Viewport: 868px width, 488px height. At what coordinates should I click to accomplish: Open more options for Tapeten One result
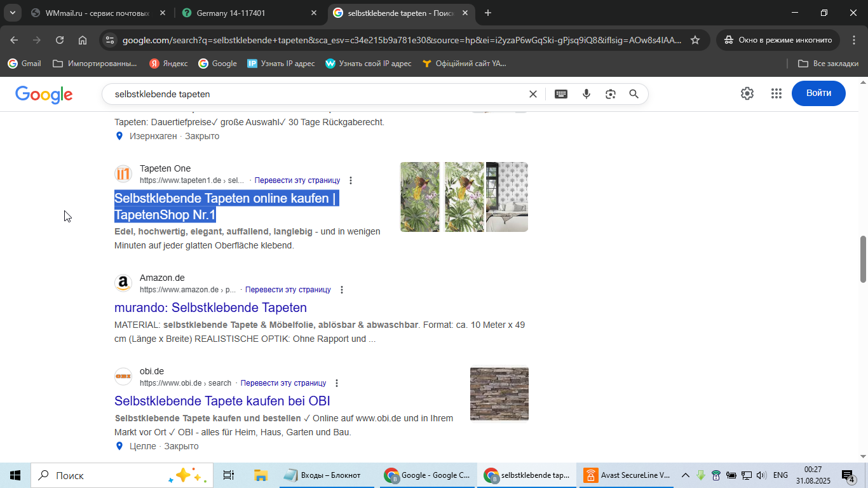coord(351,180)
